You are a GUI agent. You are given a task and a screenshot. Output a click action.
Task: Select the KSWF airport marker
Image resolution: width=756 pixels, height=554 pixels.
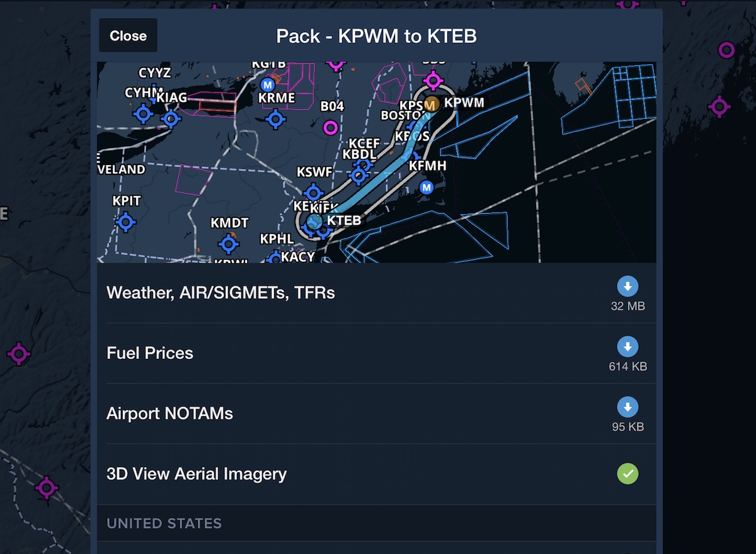(313, 193)
